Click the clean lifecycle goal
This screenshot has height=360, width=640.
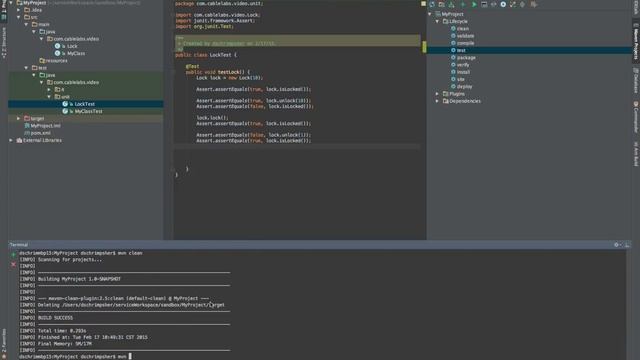[x=462, y=29]
